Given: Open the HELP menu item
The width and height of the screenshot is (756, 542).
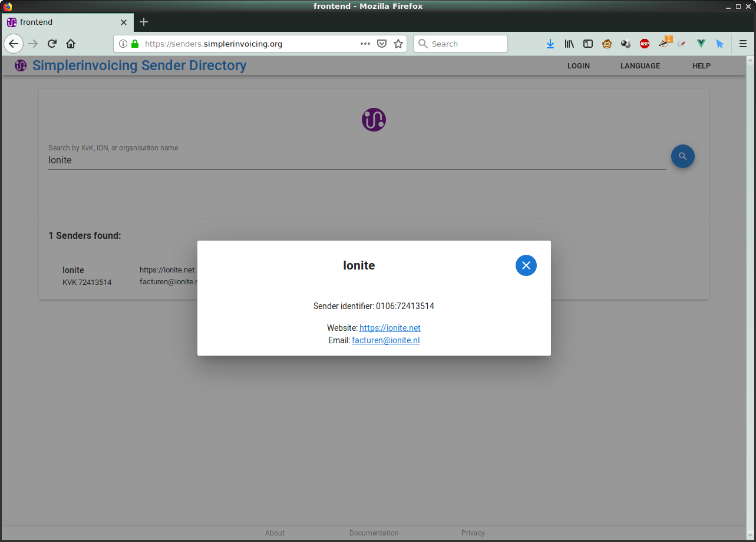Looking at the screenshot, I should click(701, 66).
